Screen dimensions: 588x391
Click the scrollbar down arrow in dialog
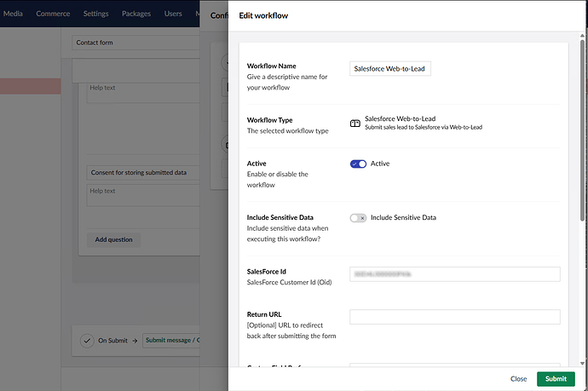coord(582,363)
